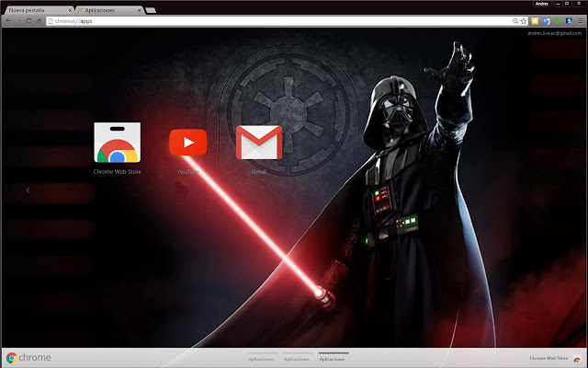Go to the home page button
Screen dimensions: 588x368
point(39,21)
